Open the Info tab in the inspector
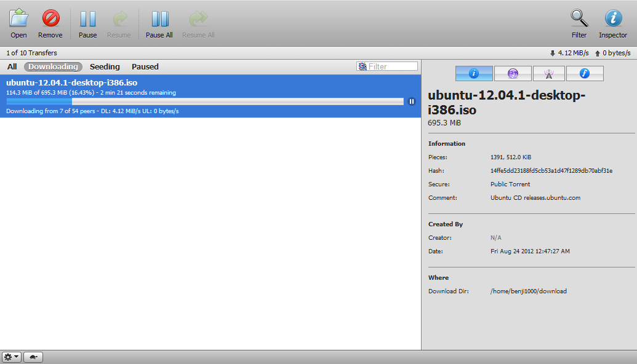 point(474,73)
